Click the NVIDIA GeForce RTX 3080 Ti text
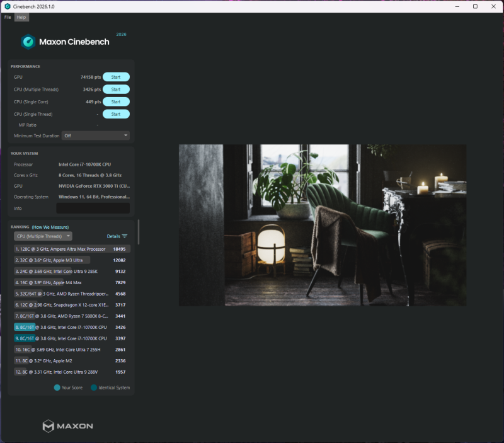Screen dimensions: 504x443 click(94, 186)
